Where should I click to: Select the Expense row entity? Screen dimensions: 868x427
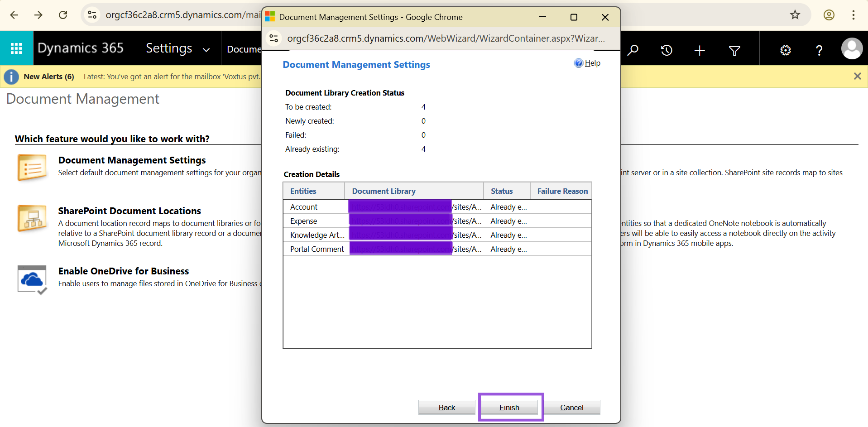point(303,221)
